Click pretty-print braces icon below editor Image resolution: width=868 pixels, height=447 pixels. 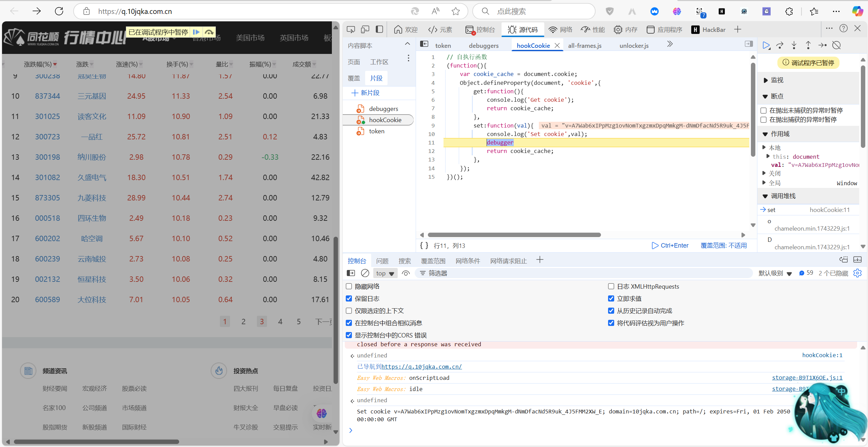pos(424,246)
